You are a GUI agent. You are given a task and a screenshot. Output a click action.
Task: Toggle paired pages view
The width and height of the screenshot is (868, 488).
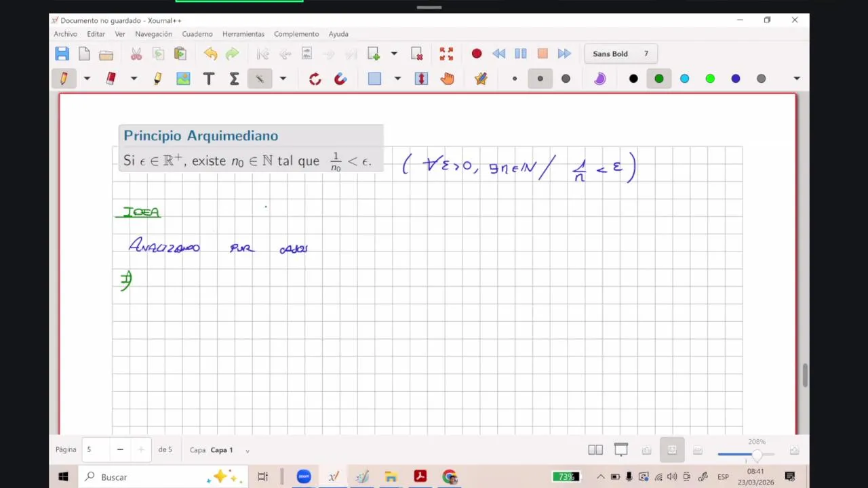click(595, 450)
